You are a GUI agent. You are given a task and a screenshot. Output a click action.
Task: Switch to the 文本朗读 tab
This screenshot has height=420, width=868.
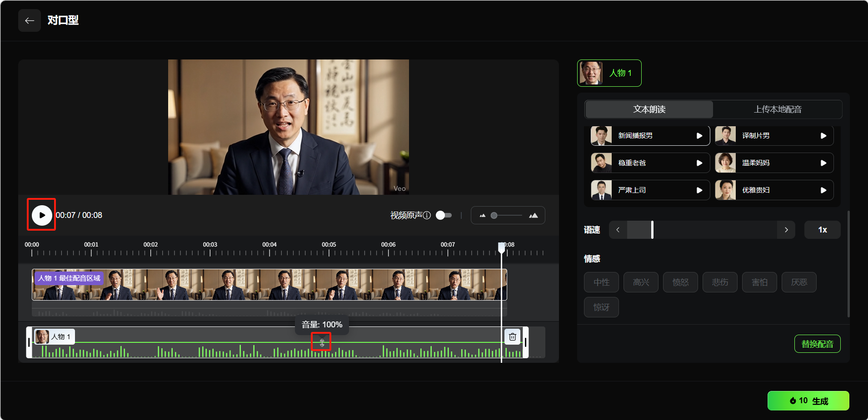click(649, 109)
